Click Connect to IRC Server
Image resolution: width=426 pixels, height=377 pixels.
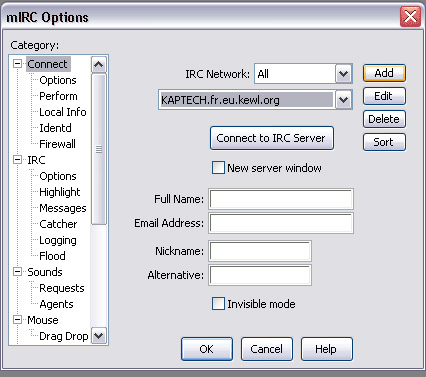pos(272,138)
